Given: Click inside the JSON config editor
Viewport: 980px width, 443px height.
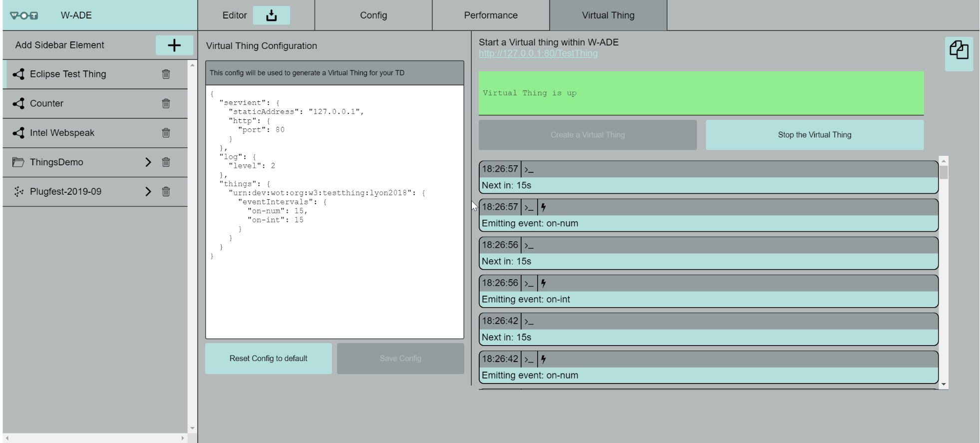Looking at the screenshot, I should pos(334,212).
